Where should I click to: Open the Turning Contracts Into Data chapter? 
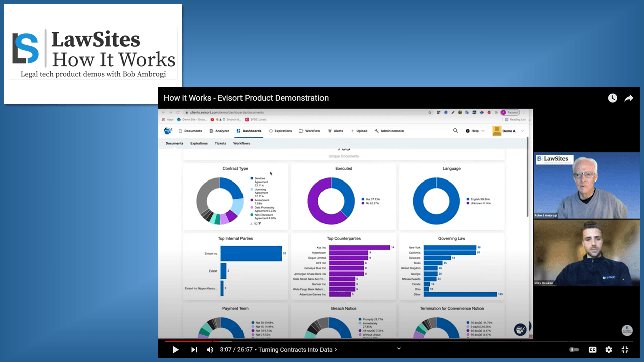point(297,350)
